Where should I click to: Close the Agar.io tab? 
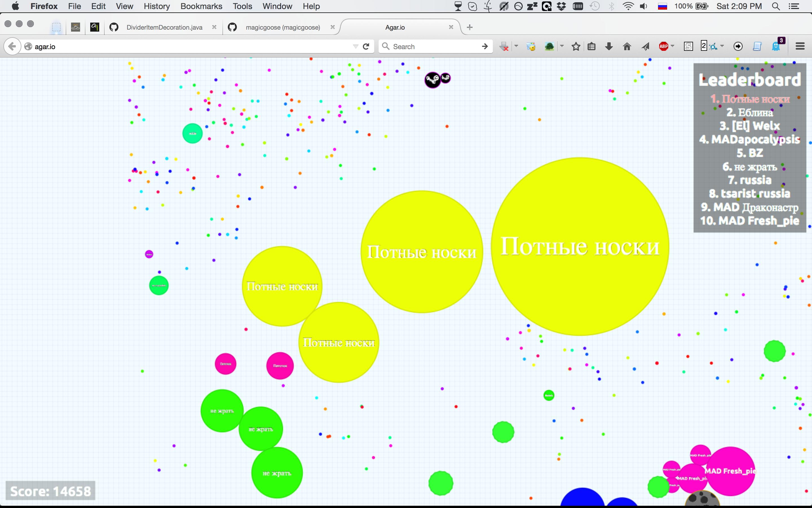(451, 27)
